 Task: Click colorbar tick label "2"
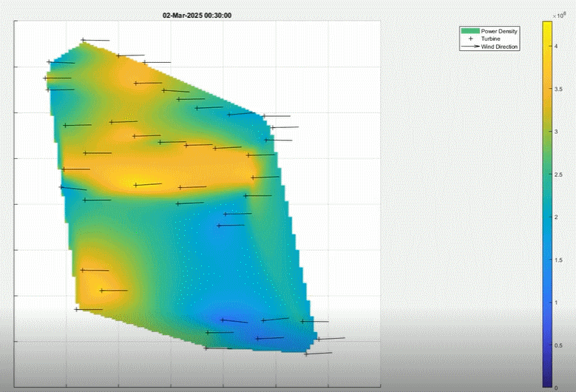[556, 217]
